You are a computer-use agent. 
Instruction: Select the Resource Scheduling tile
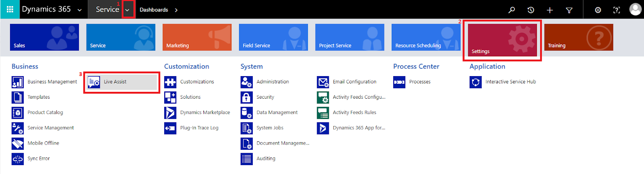coord(426,37)
